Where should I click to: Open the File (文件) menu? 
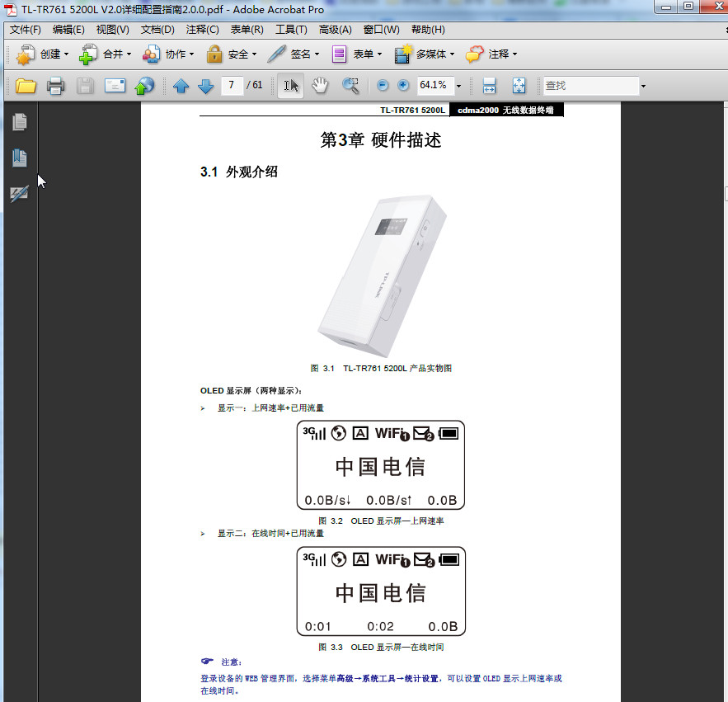[x=26, y=30]
